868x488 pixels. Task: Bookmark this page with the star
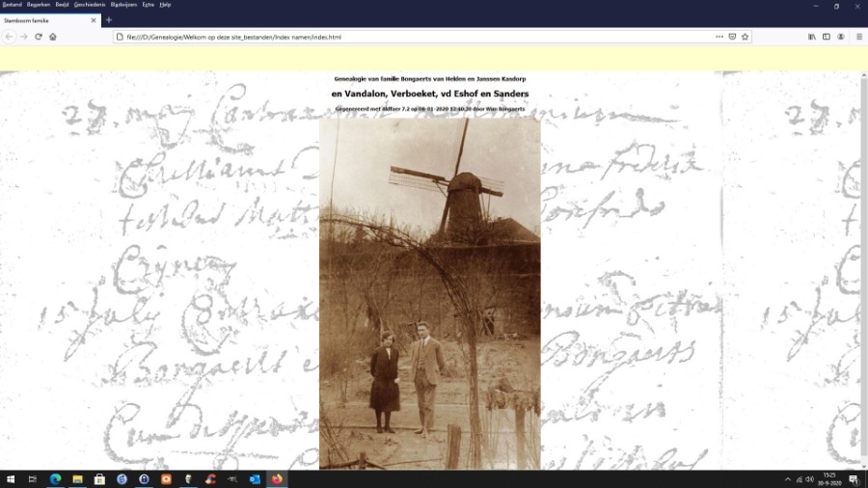click(x=746, y=37)
